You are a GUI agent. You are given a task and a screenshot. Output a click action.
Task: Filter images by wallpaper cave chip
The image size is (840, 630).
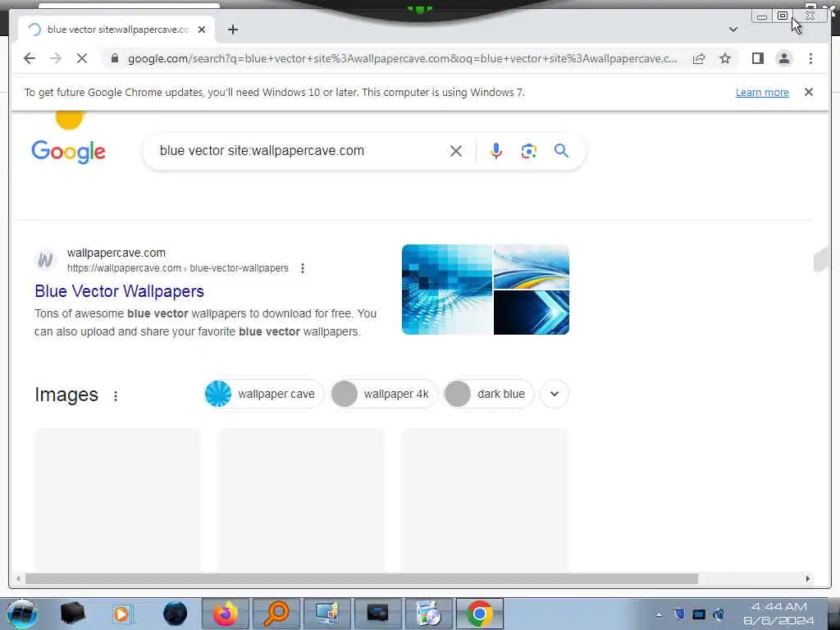pos(264,394)
